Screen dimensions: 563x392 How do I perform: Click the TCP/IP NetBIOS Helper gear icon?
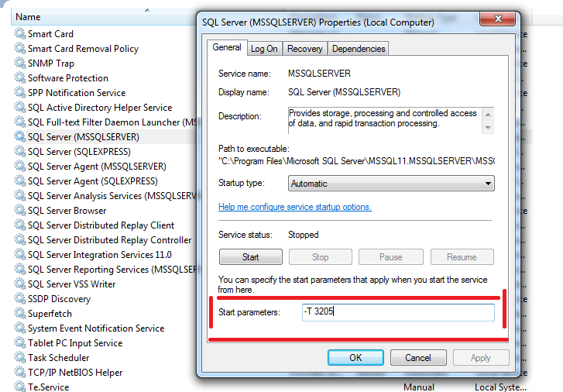point(20,372)
